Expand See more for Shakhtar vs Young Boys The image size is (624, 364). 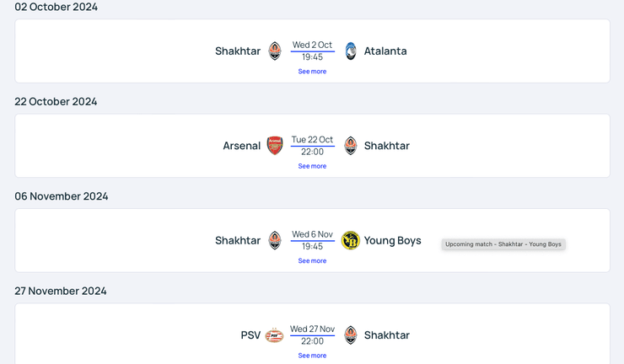(312, 261)
